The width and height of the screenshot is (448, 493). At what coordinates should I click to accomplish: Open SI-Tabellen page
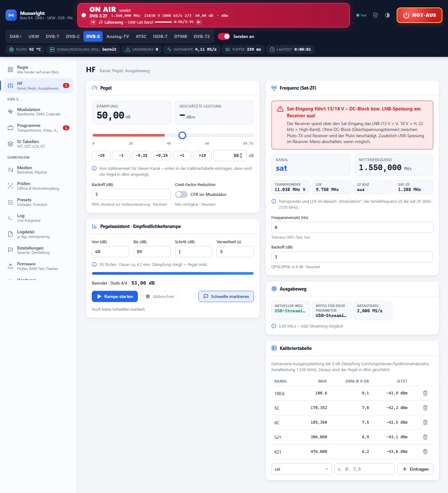pyautogui.click(x=39, y=144)
